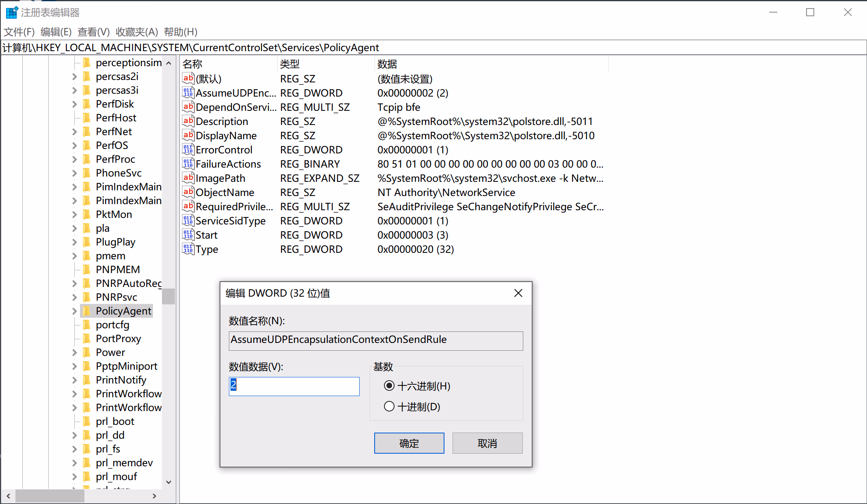Select the 十进制(D) decimal radio button
This screenshot has width=867, height=504.
pos(389,406)
